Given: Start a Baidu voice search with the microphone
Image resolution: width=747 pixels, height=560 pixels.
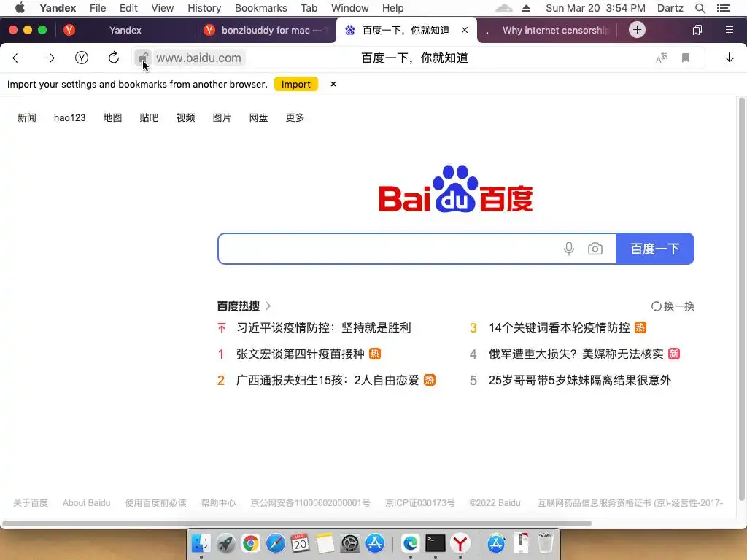Looking at the screenshot, I should point(569,249).
